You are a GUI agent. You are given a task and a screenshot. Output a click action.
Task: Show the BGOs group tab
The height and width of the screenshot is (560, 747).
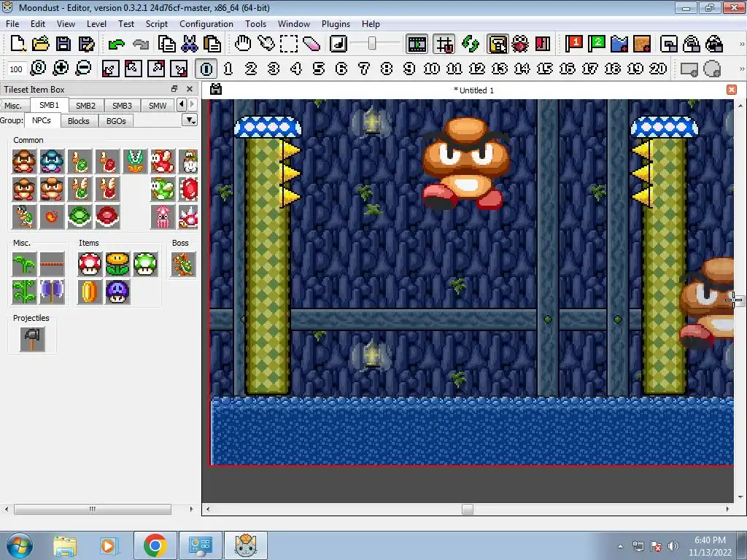pyautogui.click(x=116, y=121)
